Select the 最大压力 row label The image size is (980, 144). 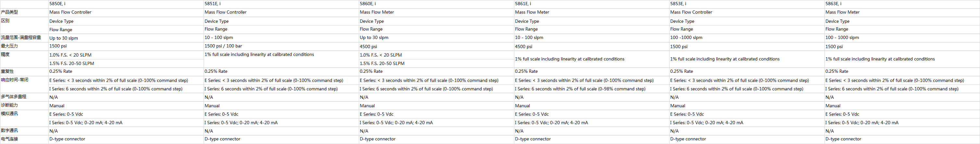[x=9, y=46]
